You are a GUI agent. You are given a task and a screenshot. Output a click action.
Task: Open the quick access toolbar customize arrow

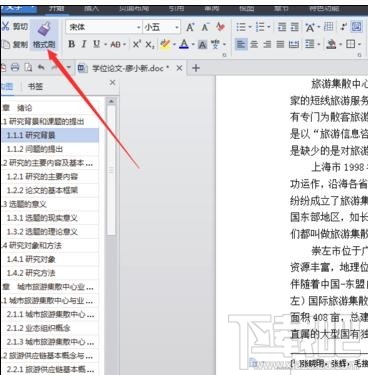pos(69,68)
